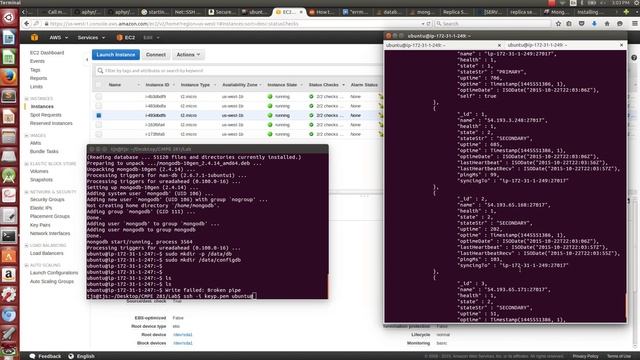Viewport: 640px width, 360px height.
Task: Go to Firefox home page icon
Action: click(607, 24)
